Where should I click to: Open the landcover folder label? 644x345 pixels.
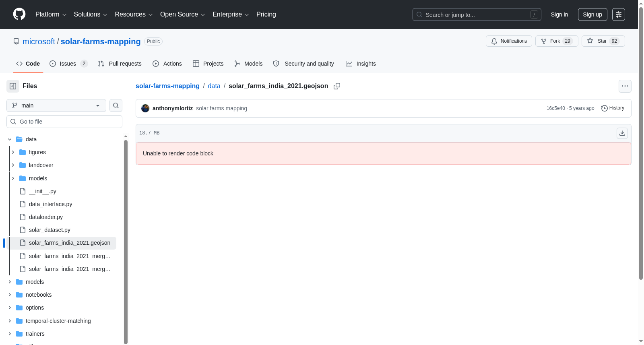point(41,165)
